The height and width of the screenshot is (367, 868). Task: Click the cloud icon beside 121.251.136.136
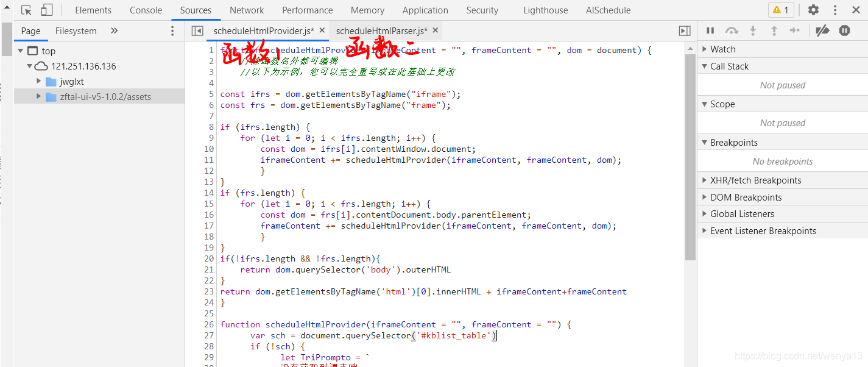coord(41,66)
